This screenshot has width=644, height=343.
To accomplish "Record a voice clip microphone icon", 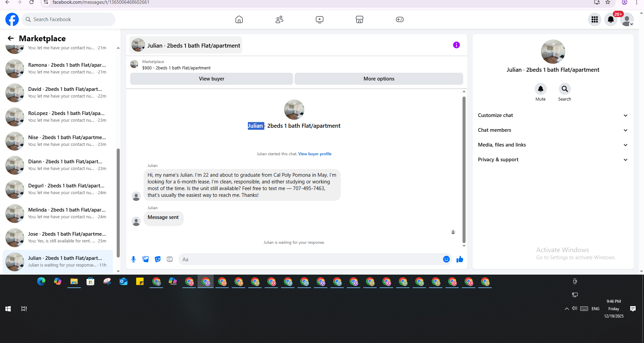I will tap(133, 259).
